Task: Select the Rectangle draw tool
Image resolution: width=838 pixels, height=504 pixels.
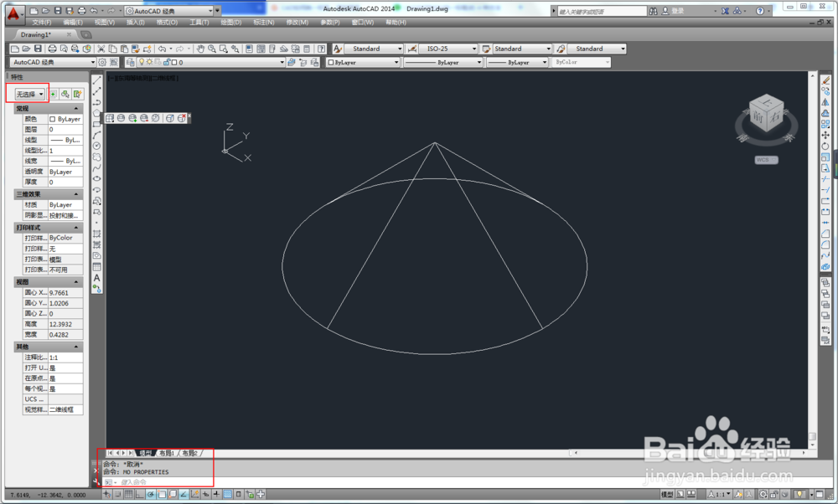Action: tap(96, 124)
